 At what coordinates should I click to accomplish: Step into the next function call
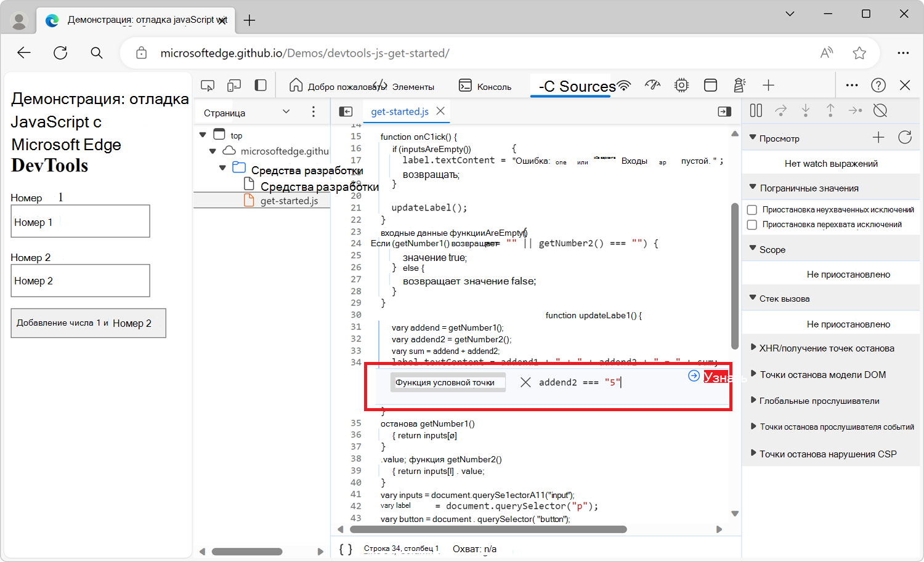click(x=806, y=111)
